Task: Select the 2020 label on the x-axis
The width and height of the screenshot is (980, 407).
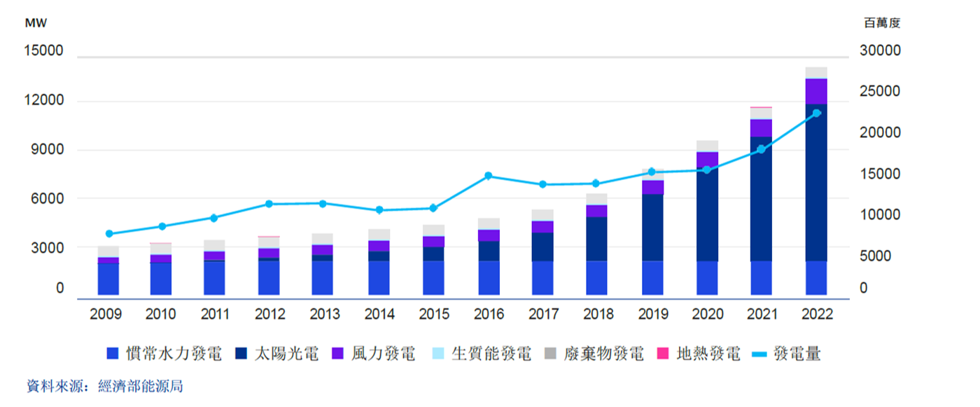Action: click(707, 315)
